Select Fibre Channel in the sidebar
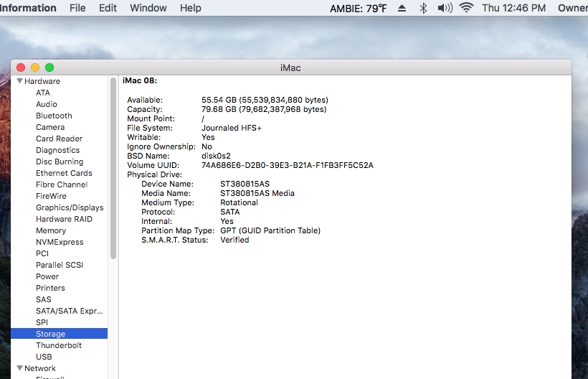The height and width of the screenshot is (379, 588). click(62, 184)
